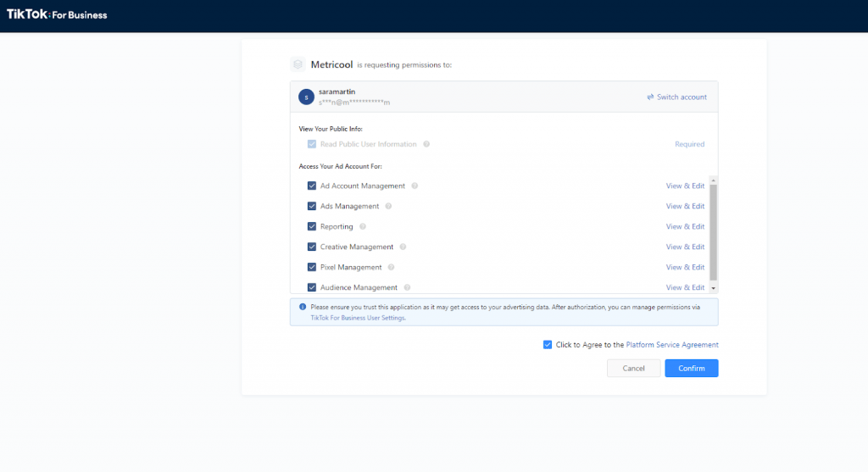
Task: Click the info icon in the trust notice
Action: click(x=303, y=307)
